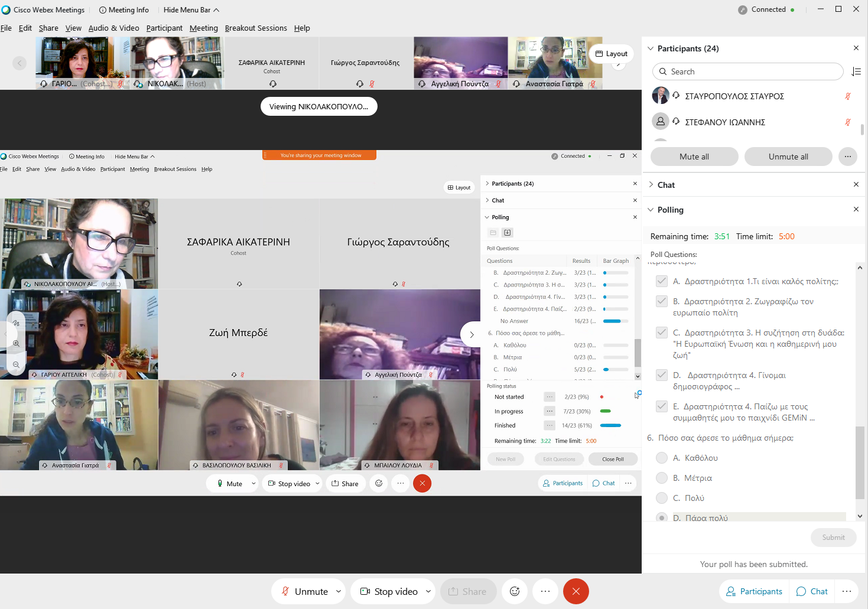Click the red leave meeting button

(x=576, y=591)
